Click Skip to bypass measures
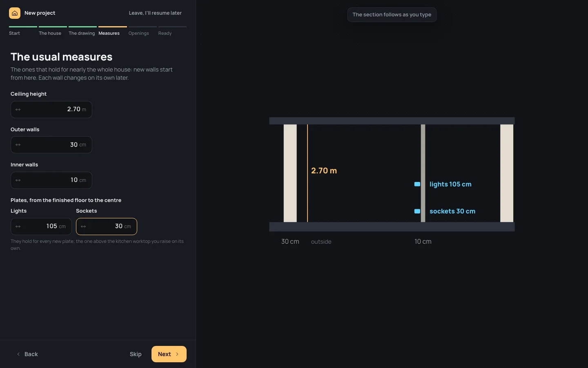 pyautogui.click(x=136, y=354)
